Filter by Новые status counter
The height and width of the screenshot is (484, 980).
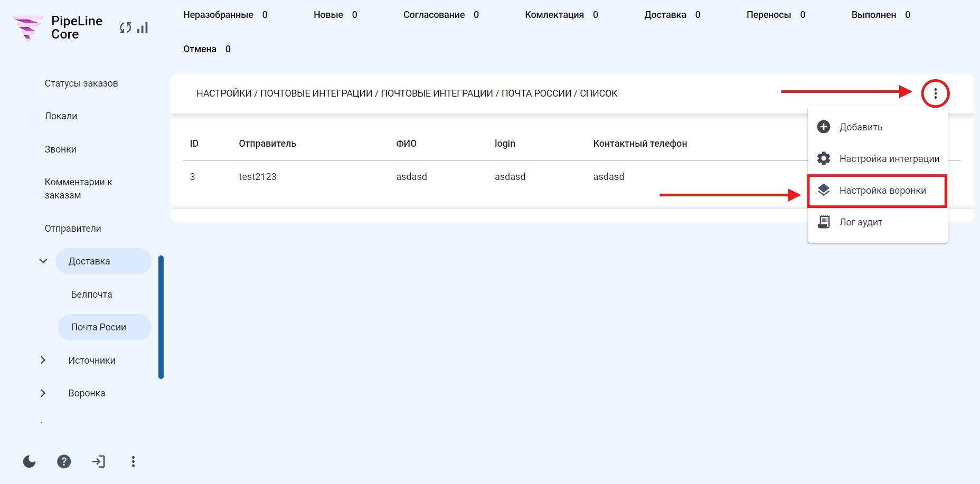click(335, 15)
